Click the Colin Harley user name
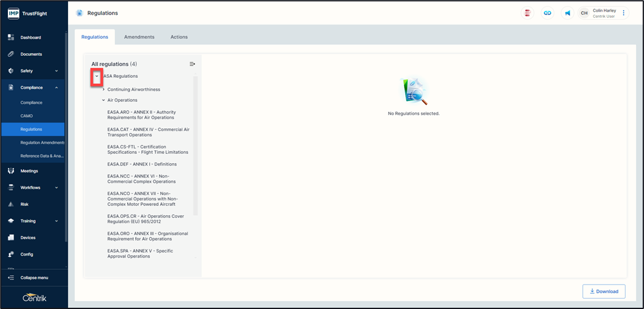644x309 pixels. click(604, 10)
